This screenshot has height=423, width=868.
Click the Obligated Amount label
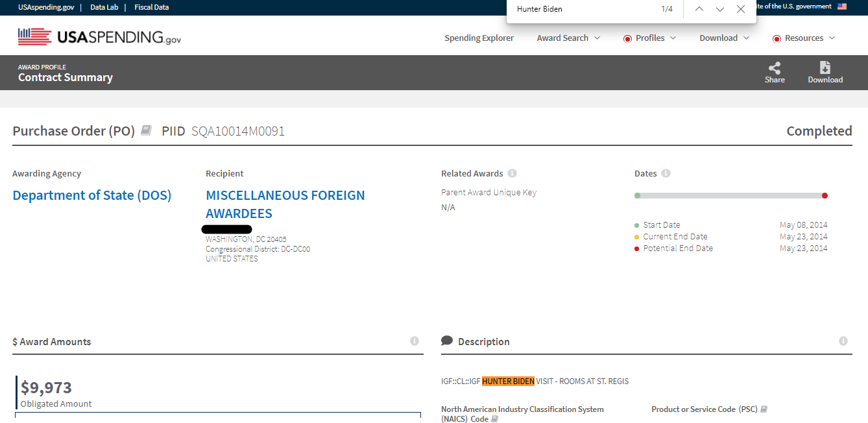pos(56,404)
